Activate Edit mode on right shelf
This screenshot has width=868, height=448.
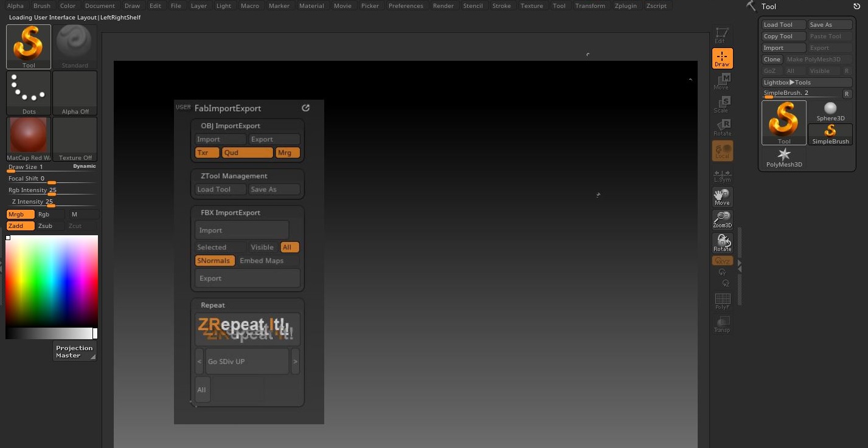[x=722, y=35]
